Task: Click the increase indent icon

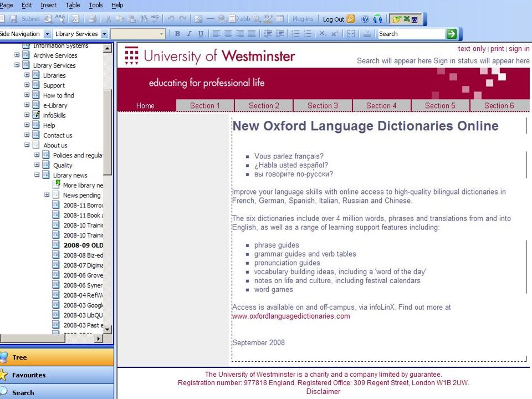Action: [x=280, y=34]
